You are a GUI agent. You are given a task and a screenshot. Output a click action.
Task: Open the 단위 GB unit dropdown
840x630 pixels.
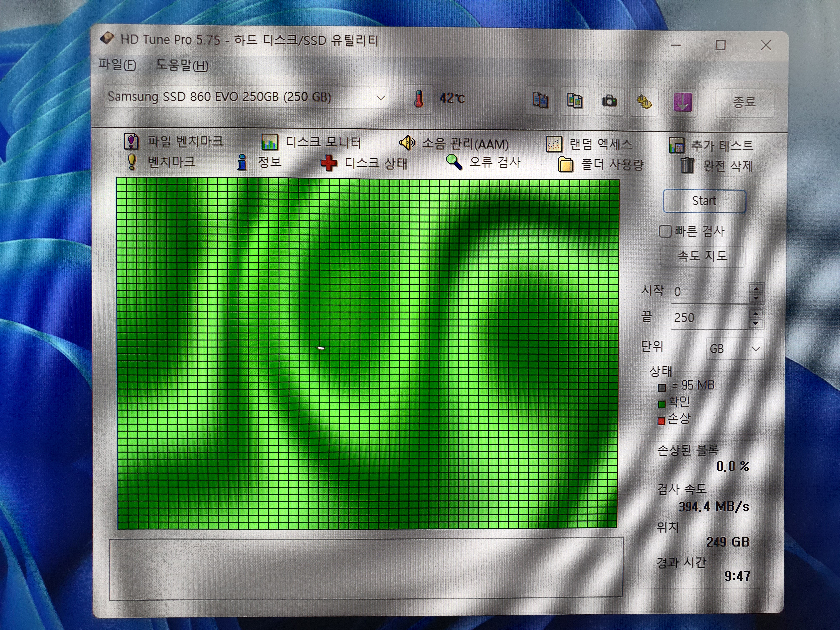(x=735, y=349)
